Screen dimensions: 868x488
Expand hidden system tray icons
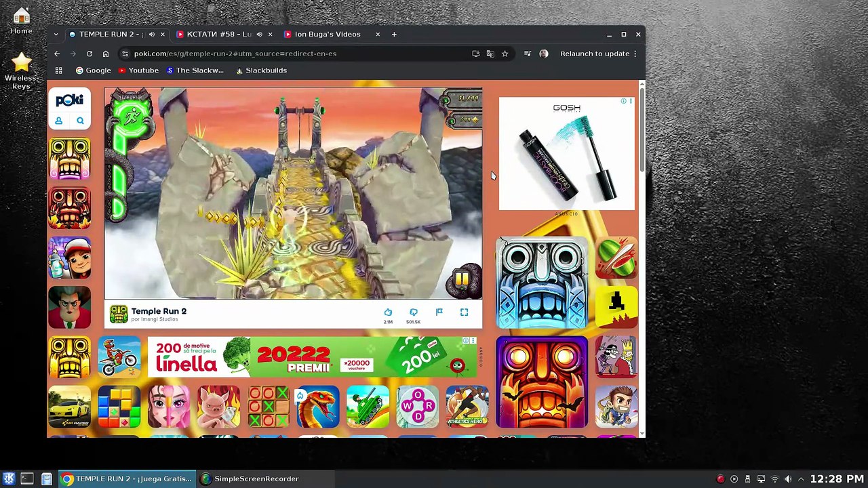coord(801,479)
